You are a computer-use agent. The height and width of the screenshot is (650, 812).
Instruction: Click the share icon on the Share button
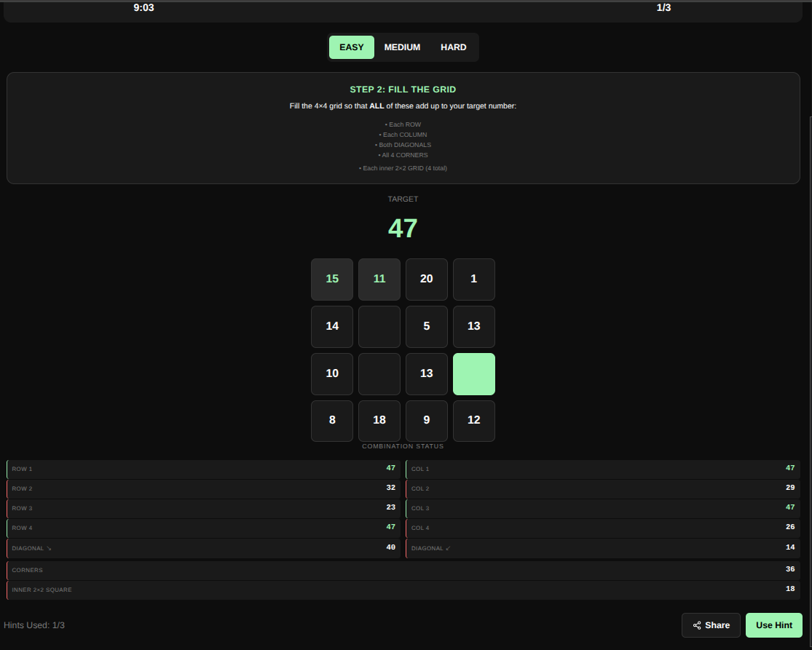698,625
